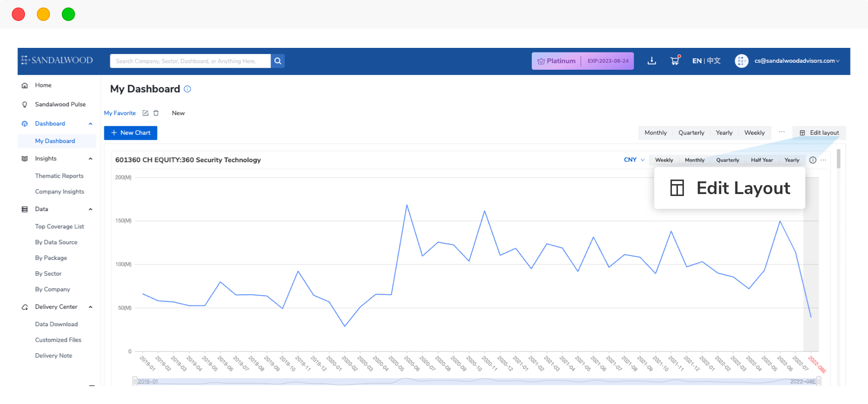Open Thematic Reports
868x404 pixels.
(x=59, y=176)
